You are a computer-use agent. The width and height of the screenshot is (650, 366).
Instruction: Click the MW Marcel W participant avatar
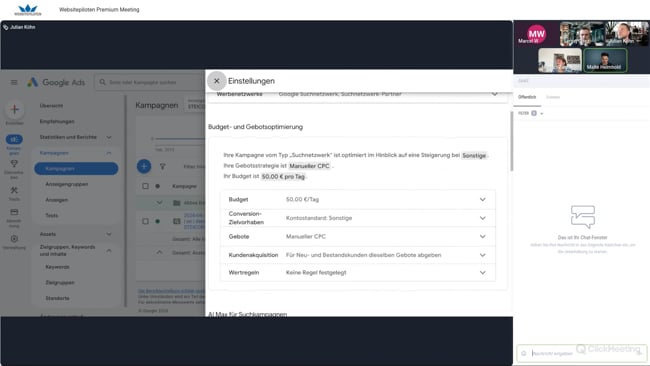click(x=536, y=34)
